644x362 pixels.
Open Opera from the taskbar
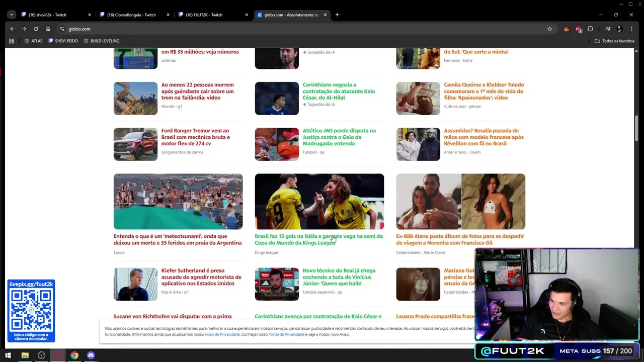click(58, 355)
